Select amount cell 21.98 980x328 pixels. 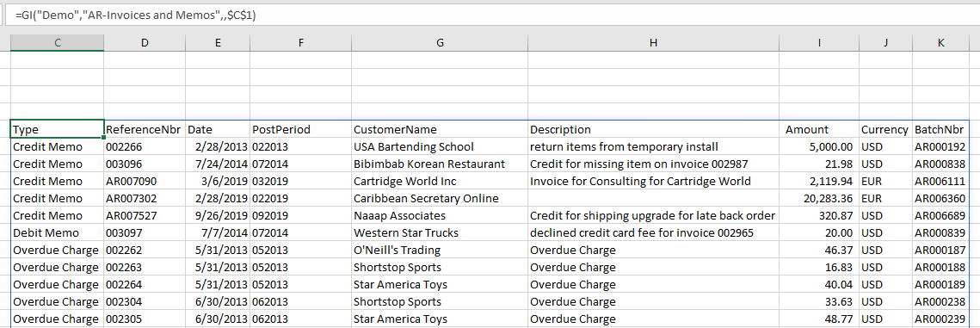[819, 164]
